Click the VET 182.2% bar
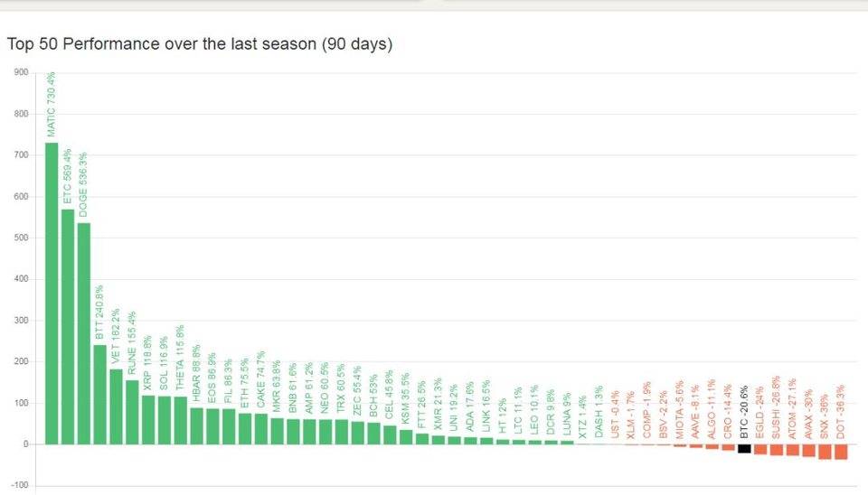This screenshot has height=495, width=868. (117, 406)
